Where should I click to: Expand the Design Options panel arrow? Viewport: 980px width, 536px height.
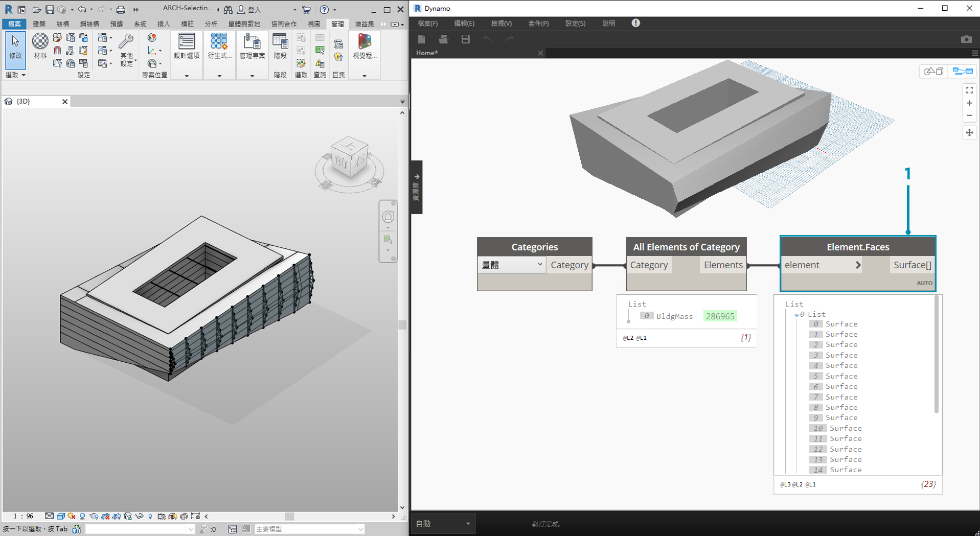click(187, 76)
